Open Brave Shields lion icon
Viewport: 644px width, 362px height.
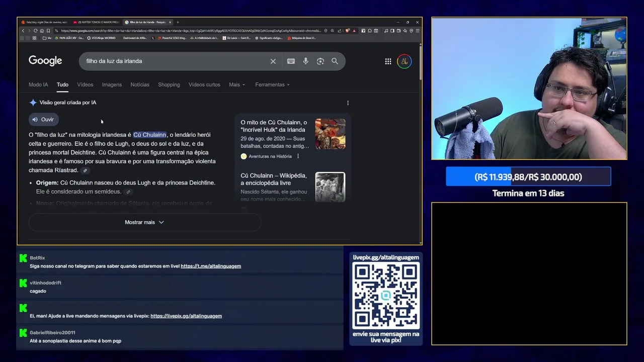(x=348, y=31)
